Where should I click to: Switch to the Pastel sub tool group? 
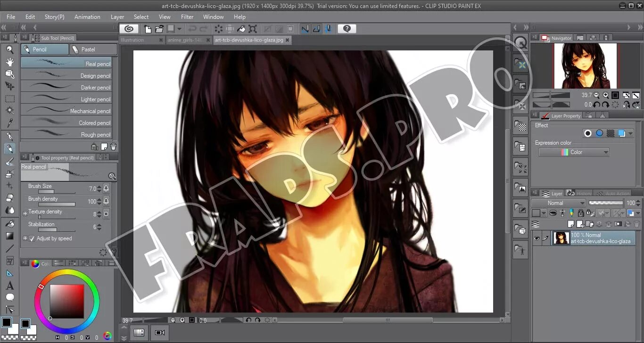click(x=93, y=49)
